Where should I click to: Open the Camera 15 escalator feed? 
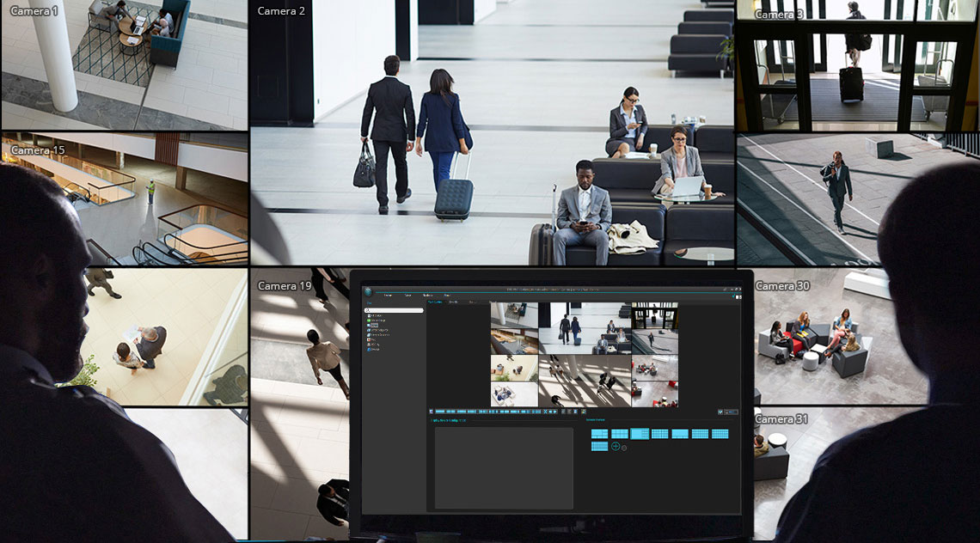(125, 198)
